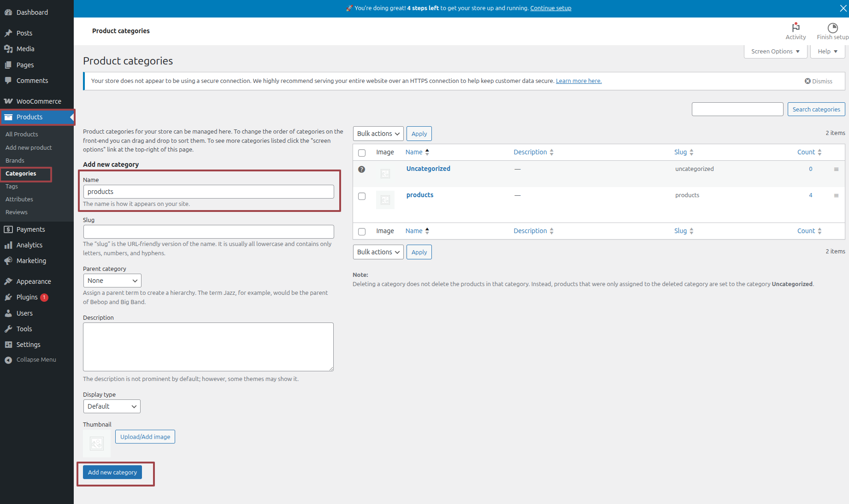Click the Upload/Add image button
This screenshot has width=849, height=504.
coord(145,437)
